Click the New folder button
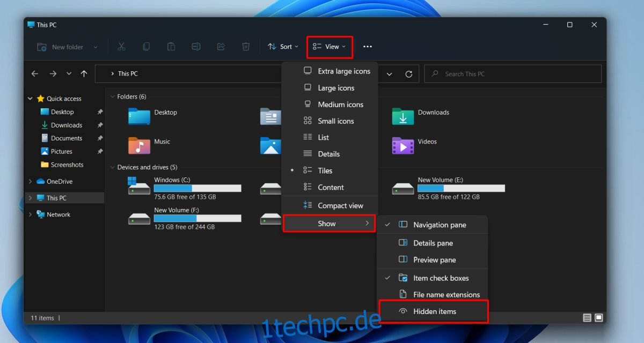Viewport: 644px width, 343px height. coord(60,47)
